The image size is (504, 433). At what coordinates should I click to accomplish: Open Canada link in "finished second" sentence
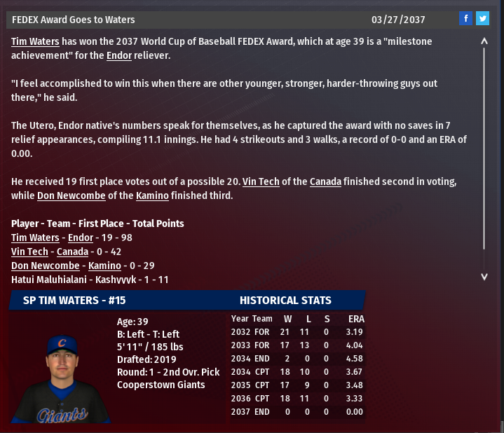click(325, 181)
